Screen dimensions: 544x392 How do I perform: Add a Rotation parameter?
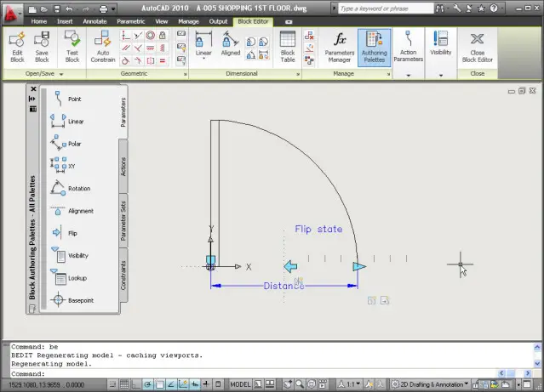click(x=71, y=189)
